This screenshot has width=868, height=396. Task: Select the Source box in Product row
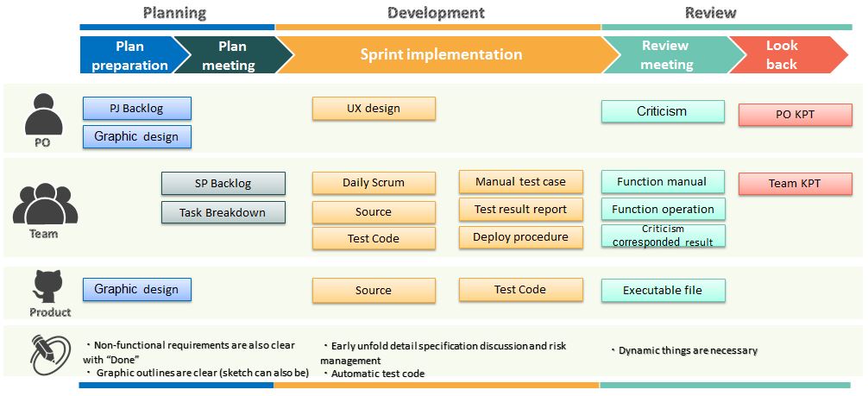click(374, 291)
